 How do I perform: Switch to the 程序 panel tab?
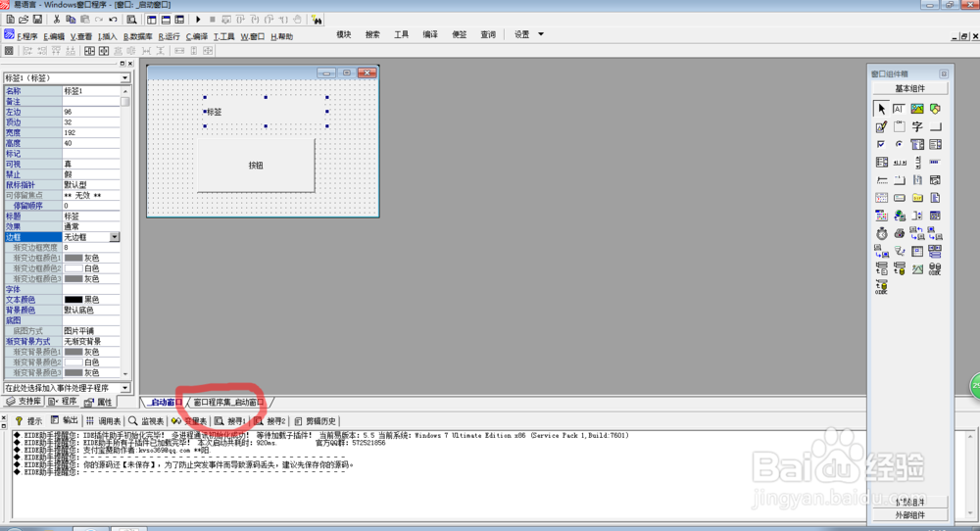63,401
